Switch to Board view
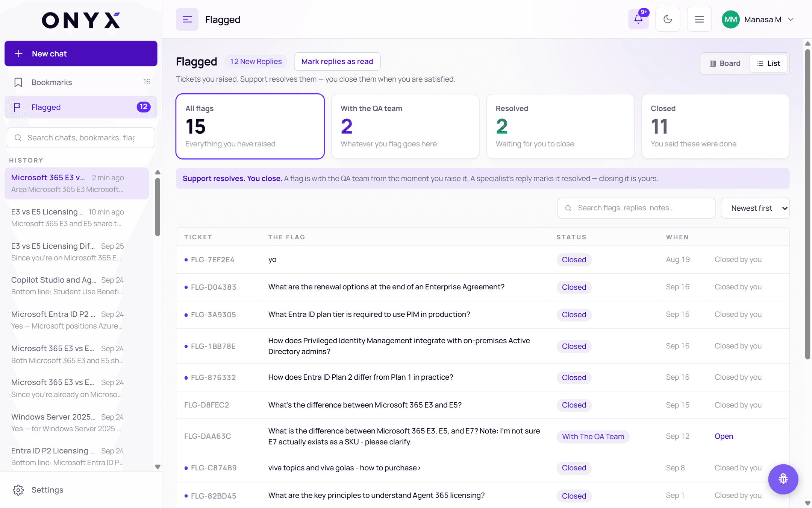 725,63
